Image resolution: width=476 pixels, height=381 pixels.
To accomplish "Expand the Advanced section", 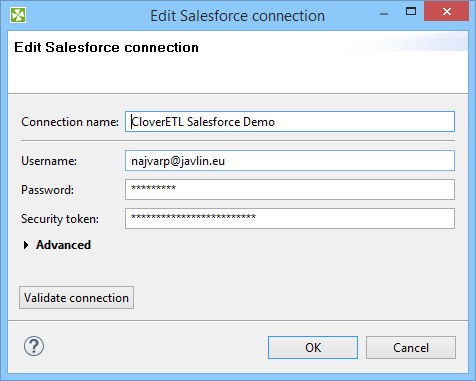I will tap(57, 245).
